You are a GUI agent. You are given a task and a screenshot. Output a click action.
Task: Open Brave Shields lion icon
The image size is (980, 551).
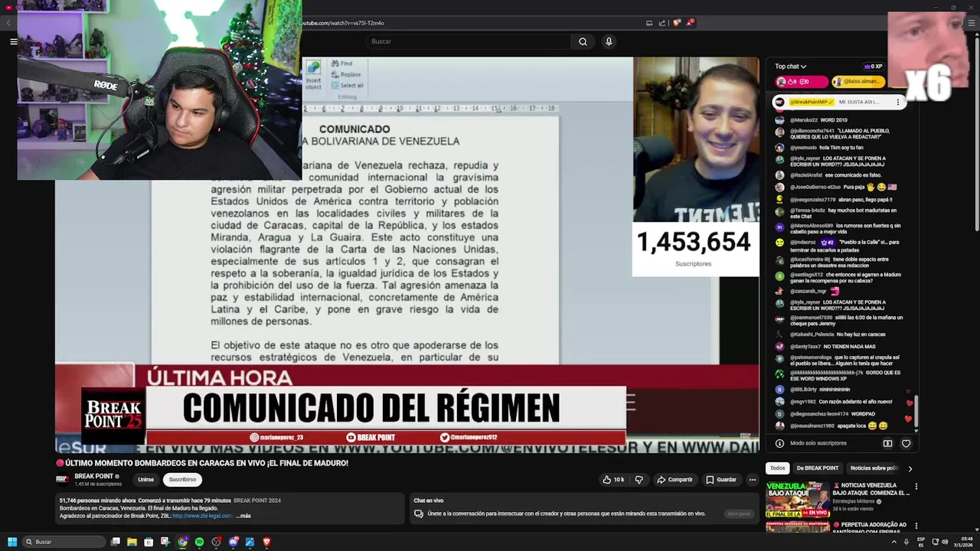676,23
